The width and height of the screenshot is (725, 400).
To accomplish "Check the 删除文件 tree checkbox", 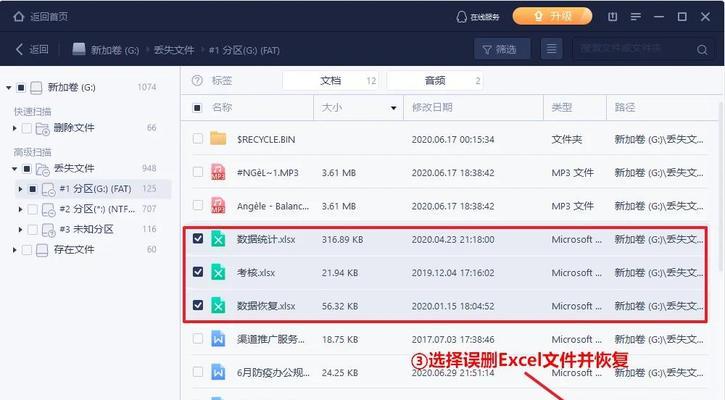I will click(x=27, y=128).
